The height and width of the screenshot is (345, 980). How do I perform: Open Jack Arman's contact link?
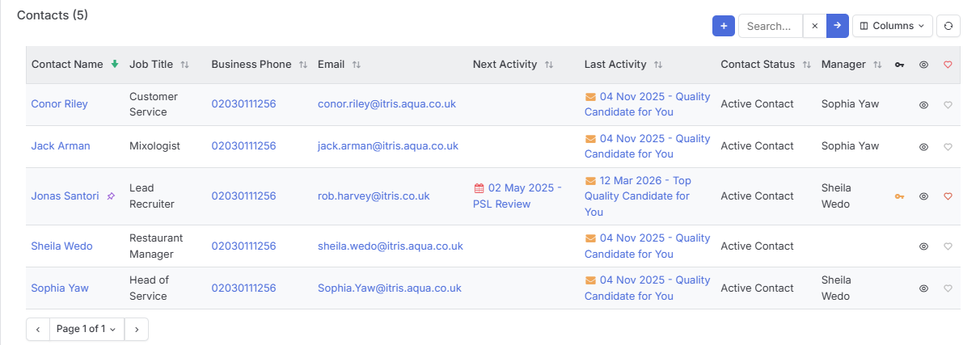(61, 146)
